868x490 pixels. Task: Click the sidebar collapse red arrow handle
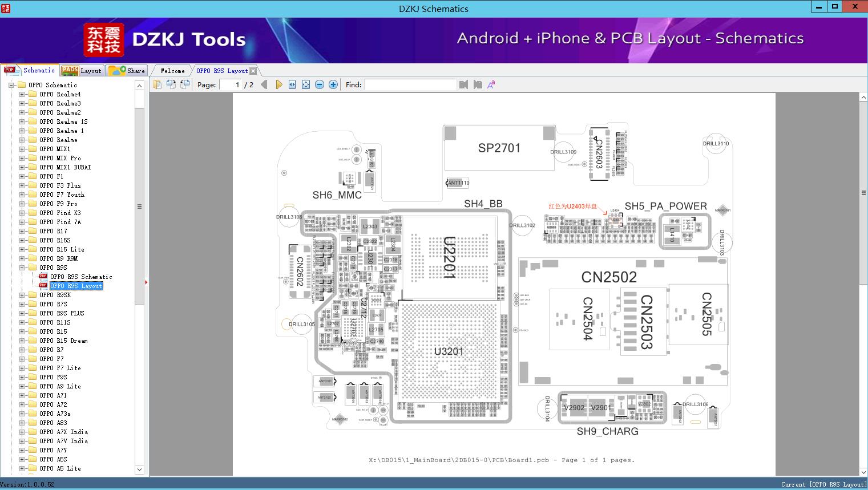click(146, 282)
